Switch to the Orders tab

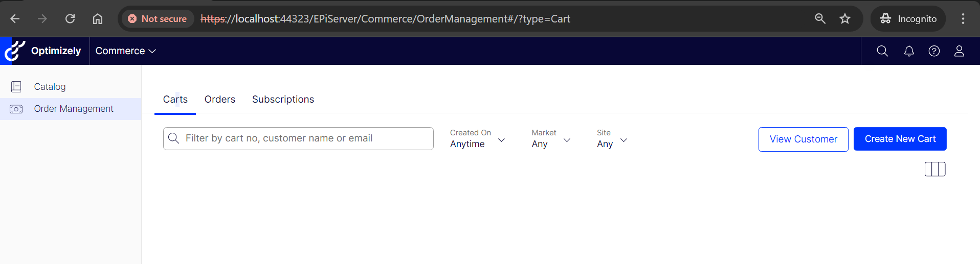220,100
